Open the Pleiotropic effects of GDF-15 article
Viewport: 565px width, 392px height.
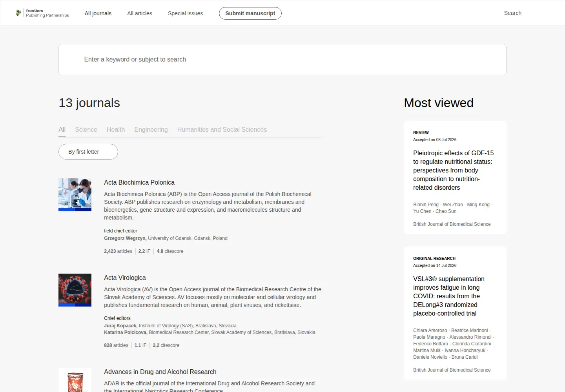click(x=454, y=171)
